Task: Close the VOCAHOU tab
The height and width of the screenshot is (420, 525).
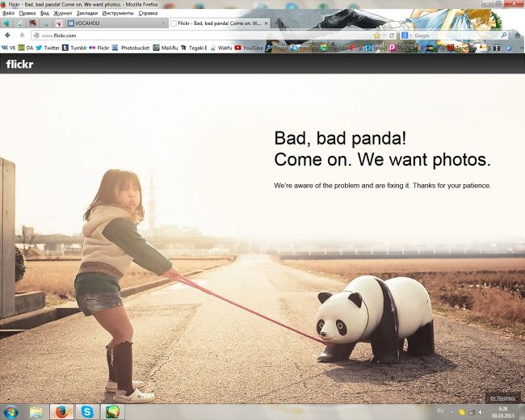Action: point(164,23)
